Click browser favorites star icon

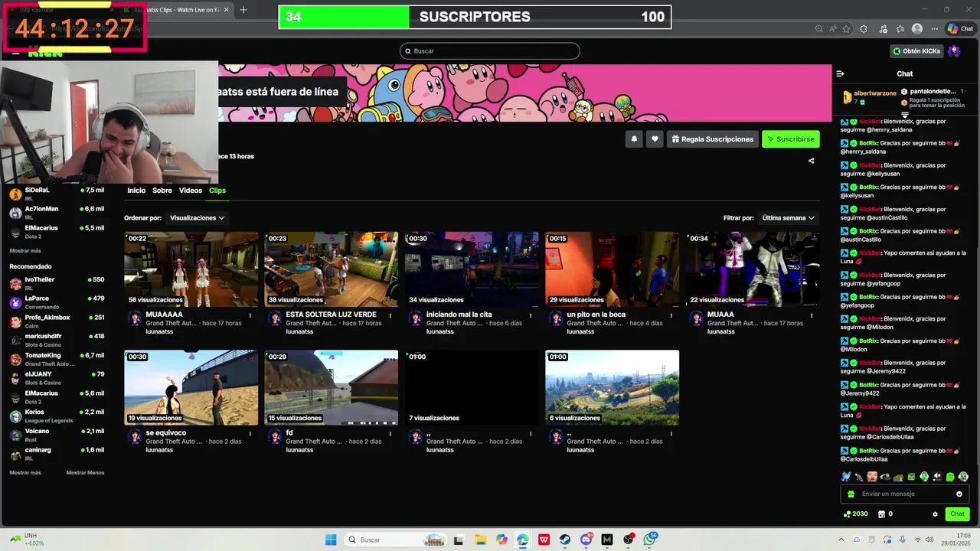847,29
